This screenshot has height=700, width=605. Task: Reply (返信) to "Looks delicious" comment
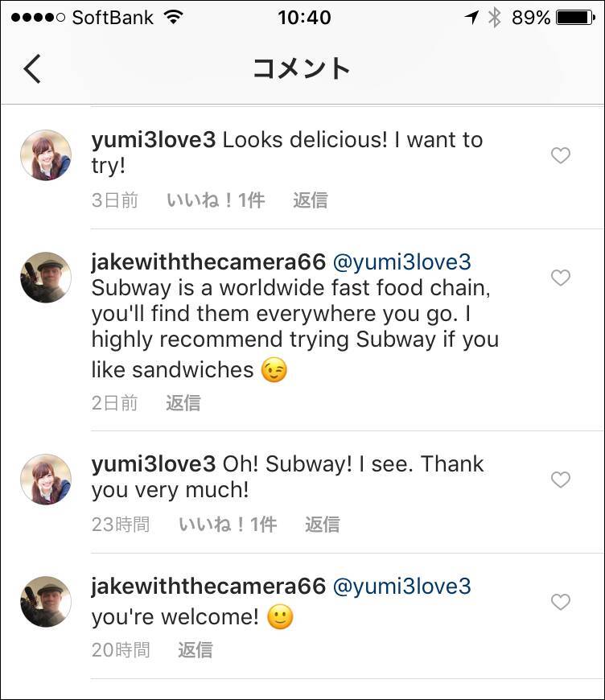click(310, 200)
